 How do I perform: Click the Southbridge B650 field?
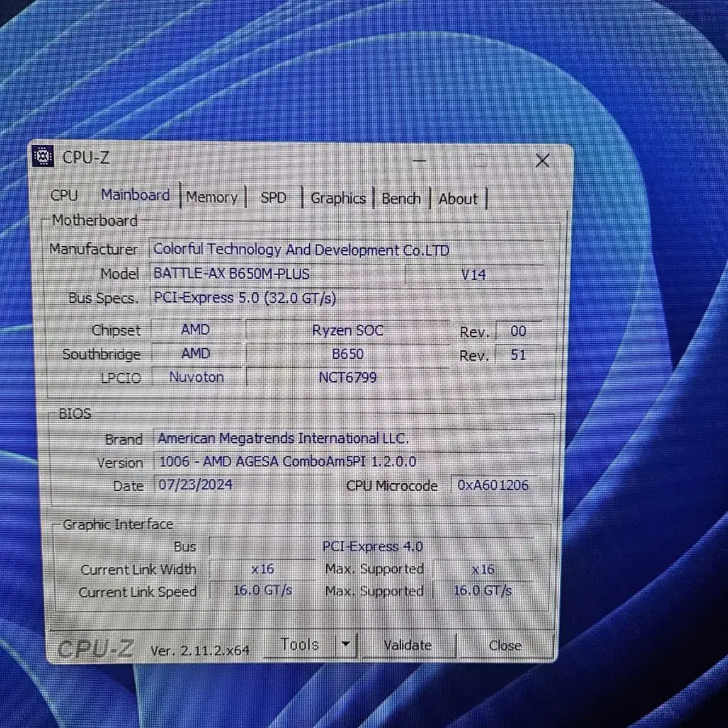pos(347,353)
